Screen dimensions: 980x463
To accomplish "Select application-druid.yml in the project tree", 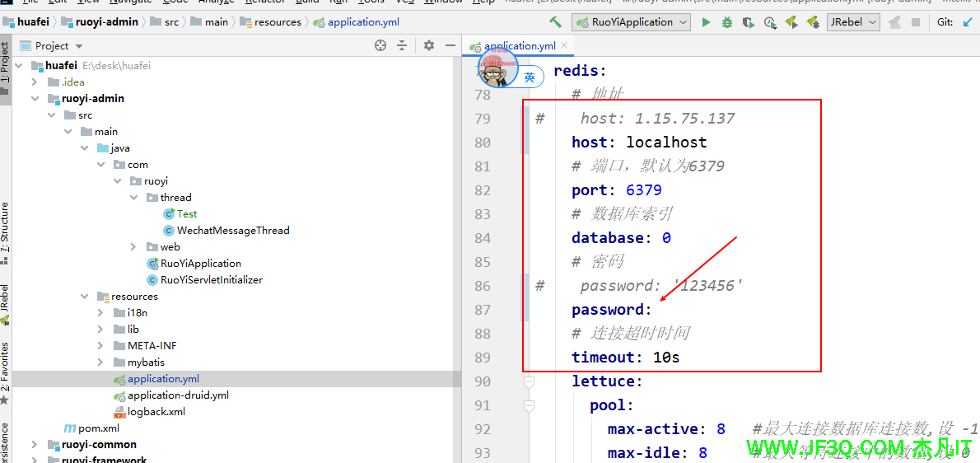I will click(178, 395).
